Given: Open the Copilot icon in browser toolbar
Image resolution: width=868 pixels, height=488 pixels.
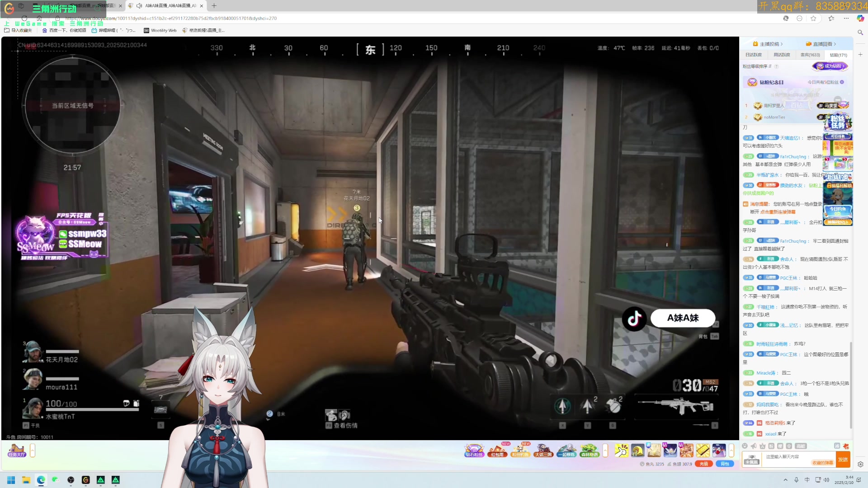Looking at the screenshot, I should [860, 18].
